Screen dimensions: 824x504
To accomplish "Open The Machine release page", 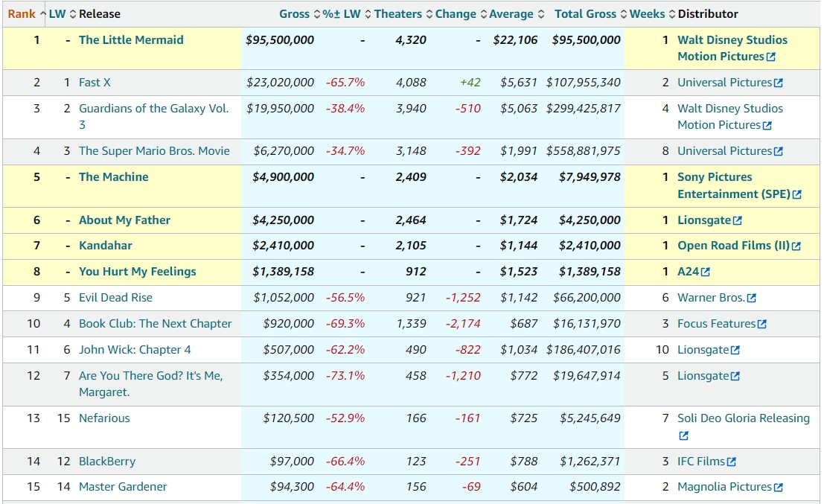I will [x=113, y=177].
